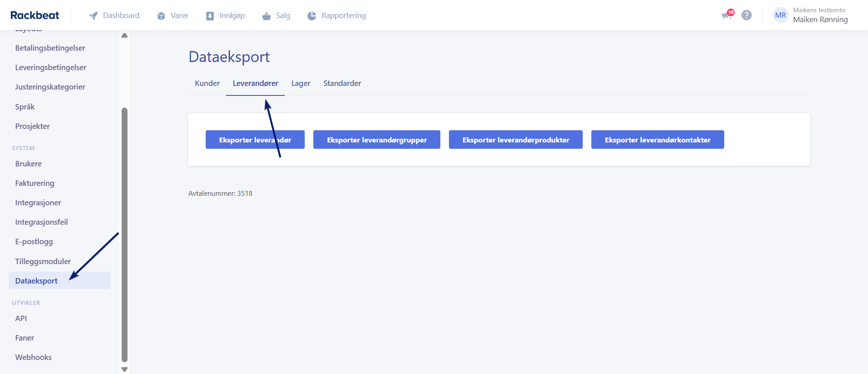This screenshot has height=374, width=868.
Task: Click the Varer box icon
Action: click(x=161, y=16)
